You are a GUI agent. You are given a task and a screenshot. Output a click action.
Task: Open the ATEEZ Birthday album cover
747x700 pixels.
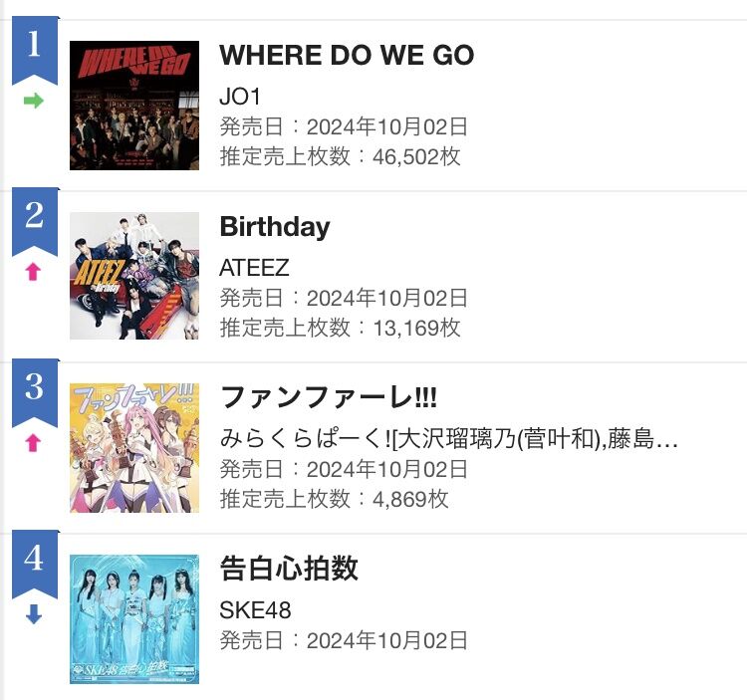[134, 276]
